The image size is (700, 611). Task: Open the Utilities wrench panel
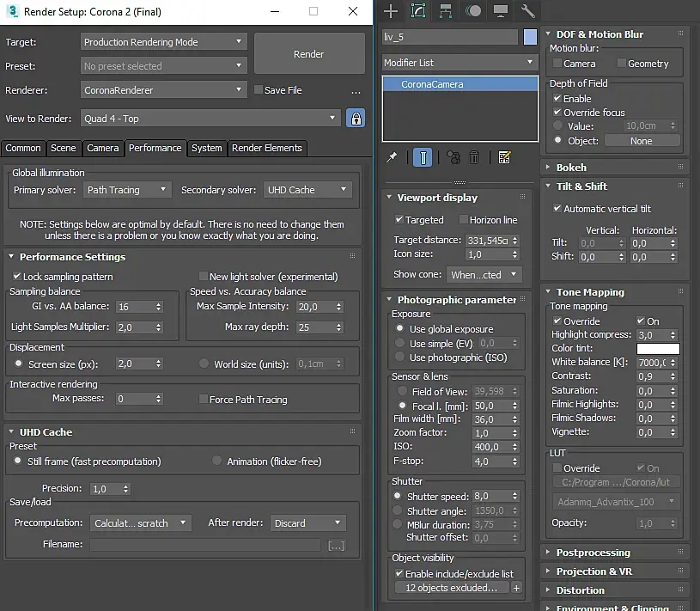tap(528, 11)
